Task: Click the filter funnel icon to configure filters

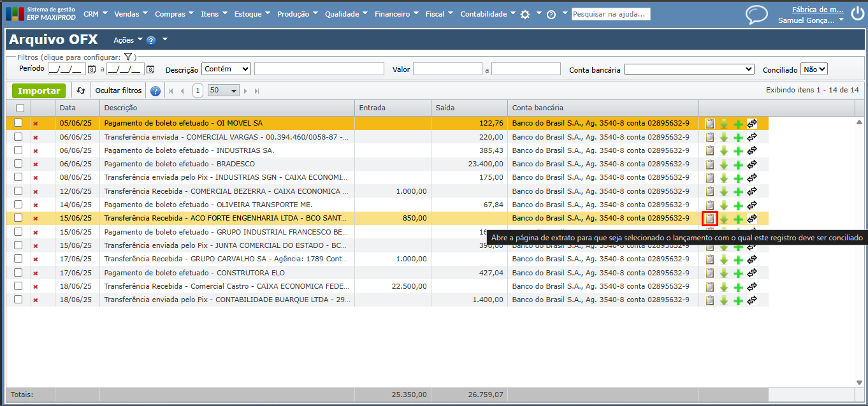Action: pyautogui.click(x=127, y=57)
